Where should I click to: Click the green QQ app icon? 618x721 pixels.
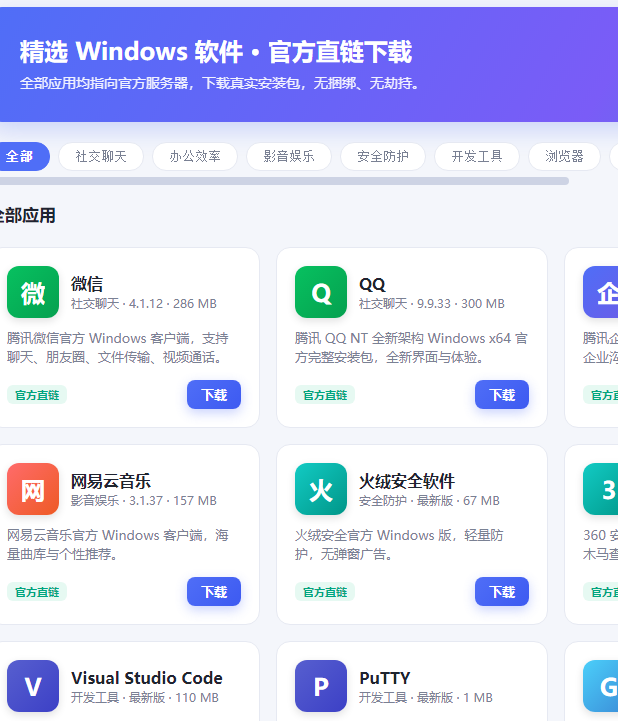(321, 292)
